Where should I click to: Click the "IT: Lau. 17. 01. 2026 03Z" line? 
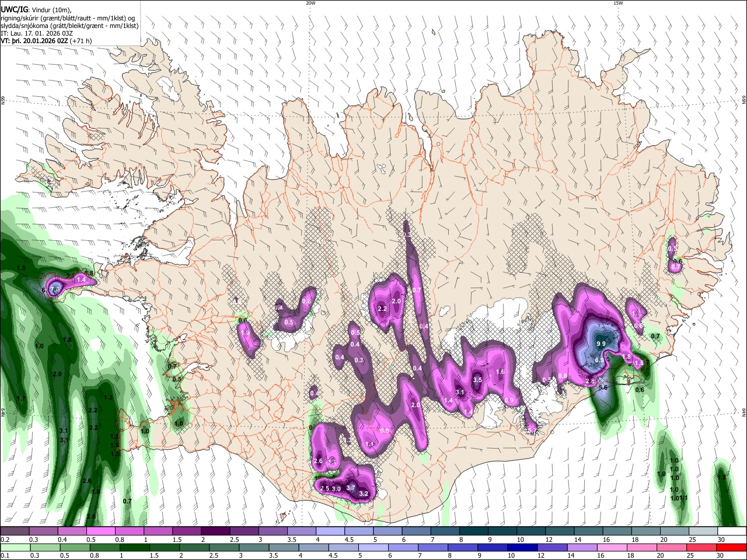pos(37,33)
